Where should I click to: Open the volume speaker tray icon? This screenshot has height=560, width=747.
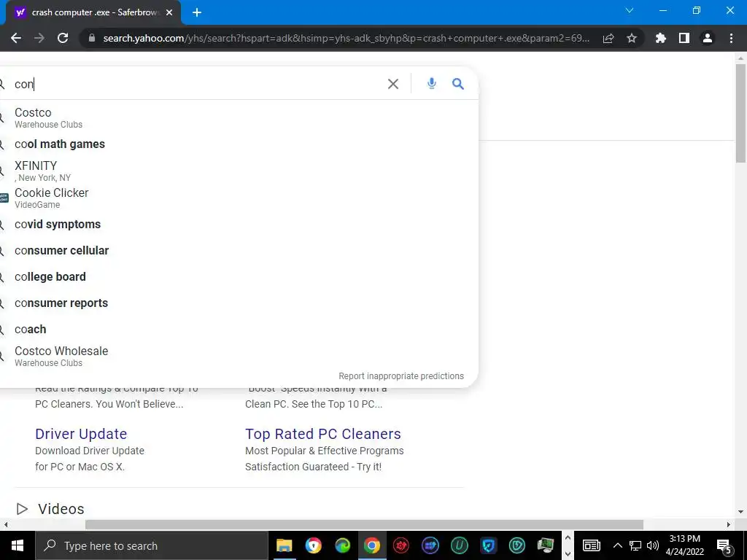coord(653,545)
